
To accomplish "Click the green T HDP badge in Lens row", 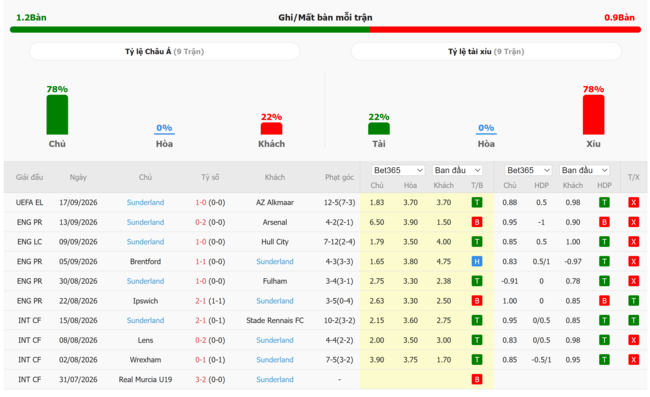I will (604, 340).
